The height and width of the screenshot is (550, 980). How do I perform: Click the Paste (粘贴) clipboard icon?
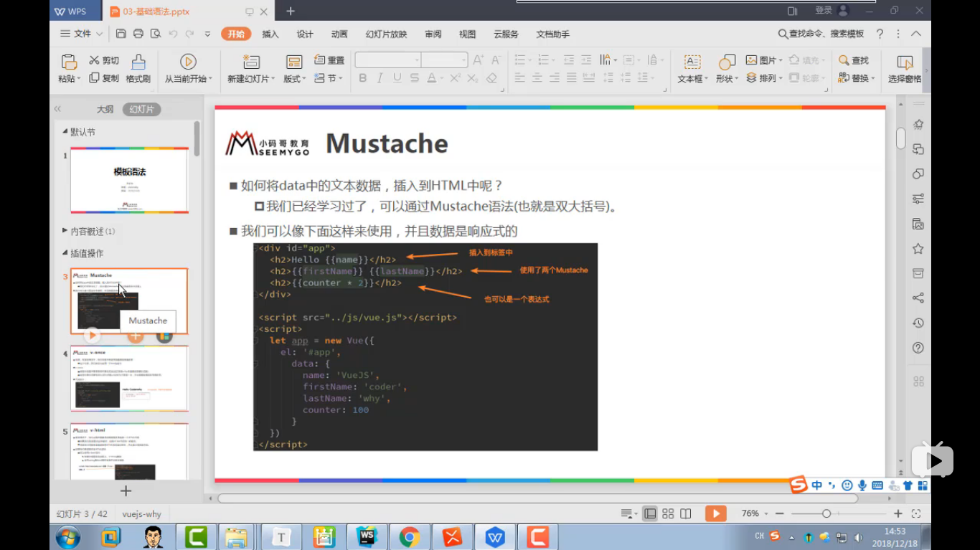(x=69, y=62)
